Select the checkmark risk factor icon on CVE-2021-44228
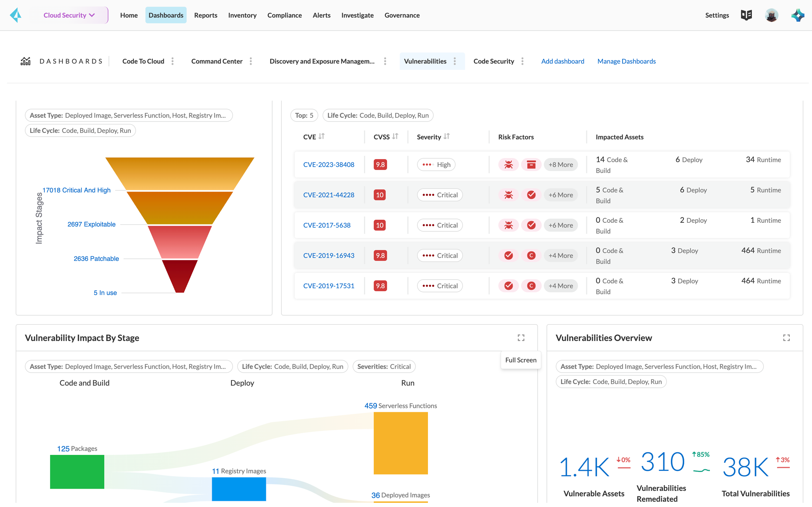812x507 pixels. coord(531,194)
